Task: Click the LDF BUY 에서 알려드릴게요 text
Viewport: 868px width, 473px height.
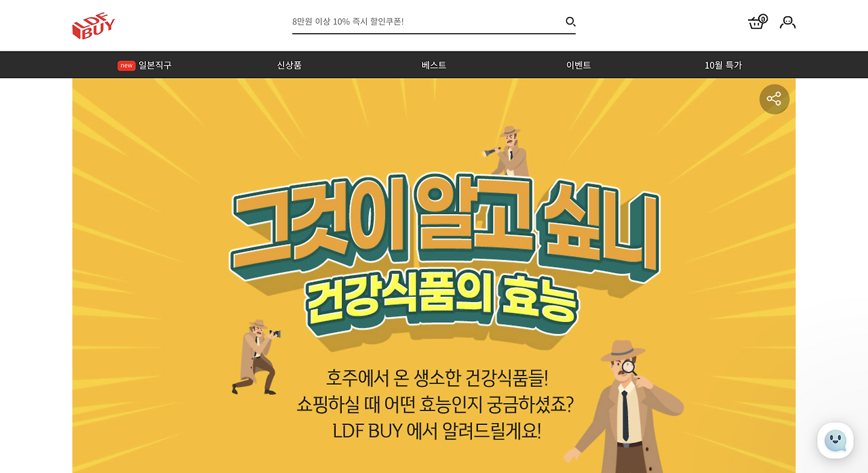Action: 437,430
